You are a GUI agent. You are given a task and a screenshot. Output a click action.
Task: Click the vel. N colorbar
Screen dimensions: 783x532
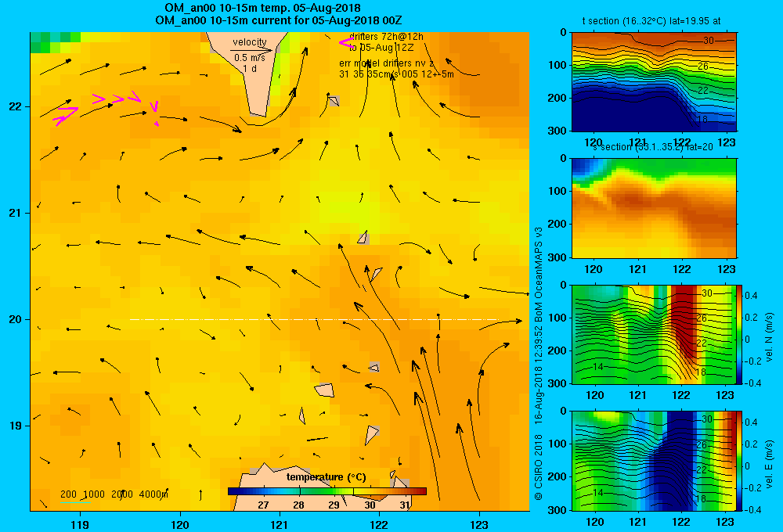[x=740, y=334]
